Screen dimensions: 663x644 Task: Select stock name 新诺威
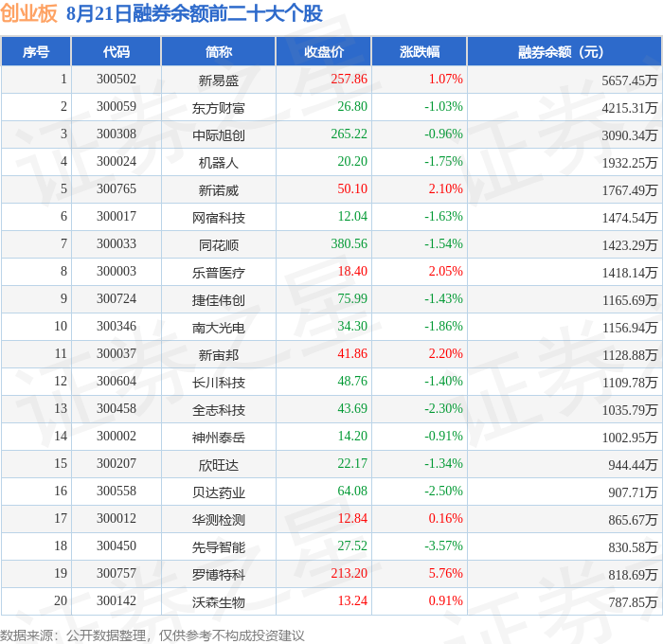[219, 190]
